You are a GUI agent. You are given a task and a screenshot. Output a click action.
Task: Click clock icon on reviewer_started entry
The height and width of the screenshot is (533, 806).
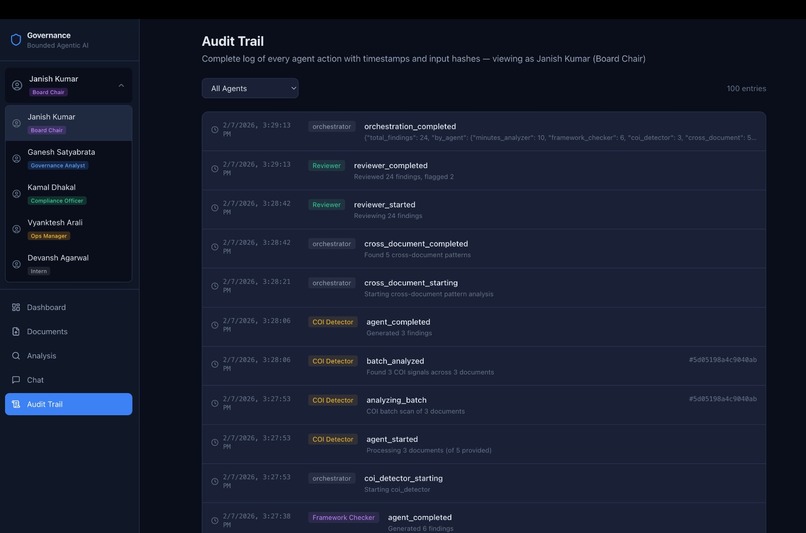[215, 208]
